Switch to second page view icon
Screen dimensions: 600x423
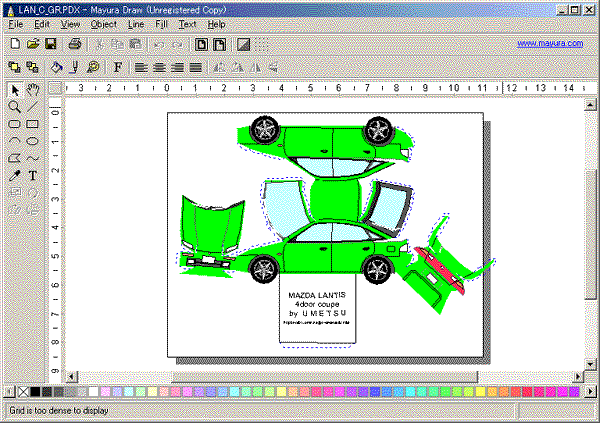tap(219, 45)
